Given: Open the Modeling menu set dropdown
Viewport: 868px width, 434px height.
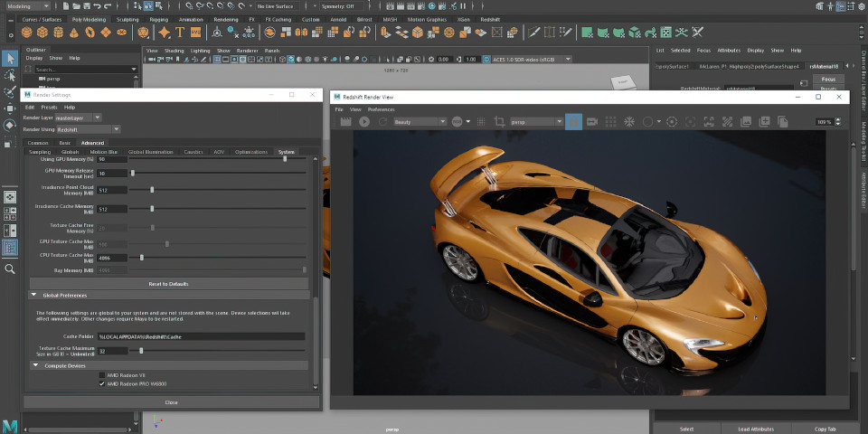Looking at the screenshot, I should point(28,6).
